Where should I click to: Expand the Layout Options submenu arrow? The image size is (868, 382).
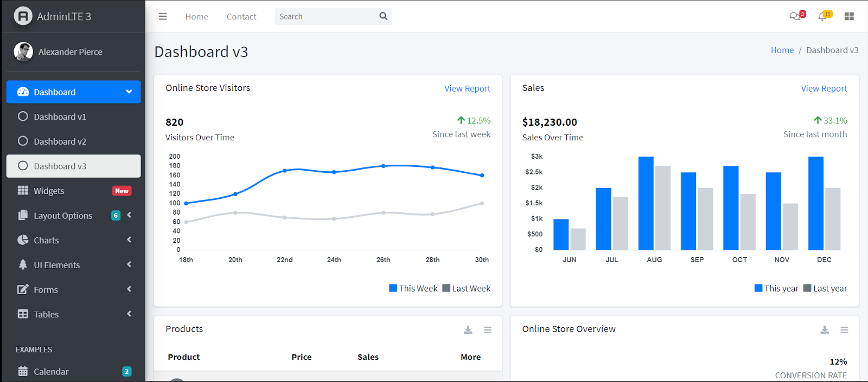129,215
